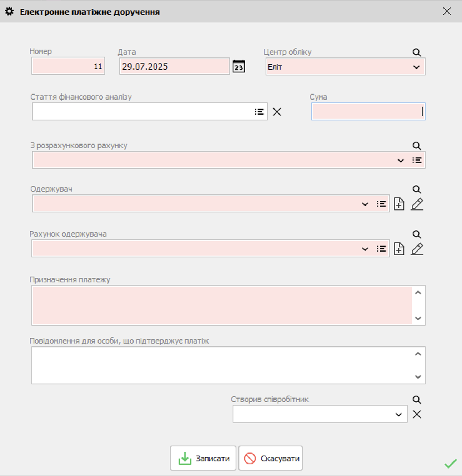This screenshot has height=476, width=462.
Task: Click search icon above З розрахункового рахунку
Action: (416, 146)
